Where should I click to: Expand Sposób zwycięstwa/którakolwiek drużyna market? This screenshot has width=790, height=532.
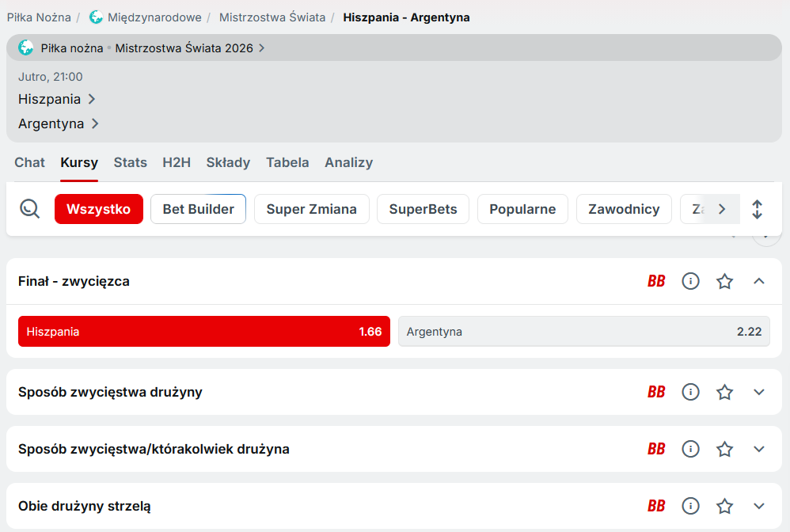pyautogui.click(x=759, y=449)
